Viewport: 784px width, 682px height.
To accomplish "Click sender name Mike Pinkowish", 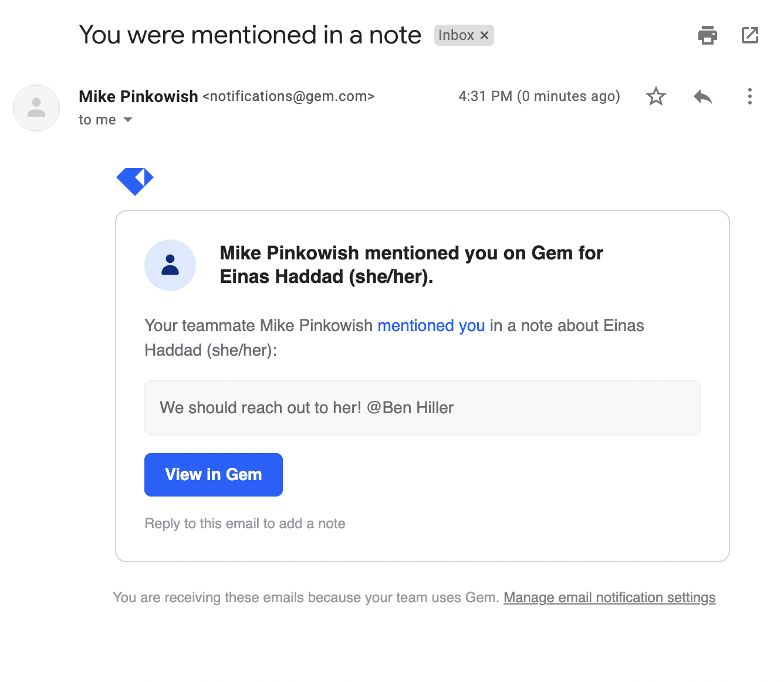I will tap(138, 96).
